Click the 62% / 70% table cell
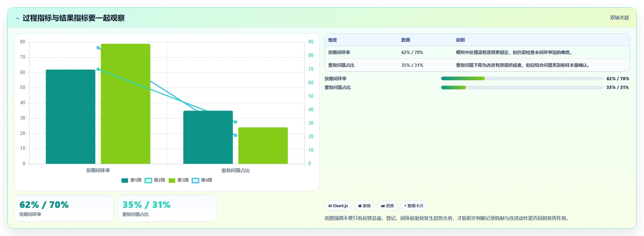This screenshot has height=236, width=644. [412, 53]
